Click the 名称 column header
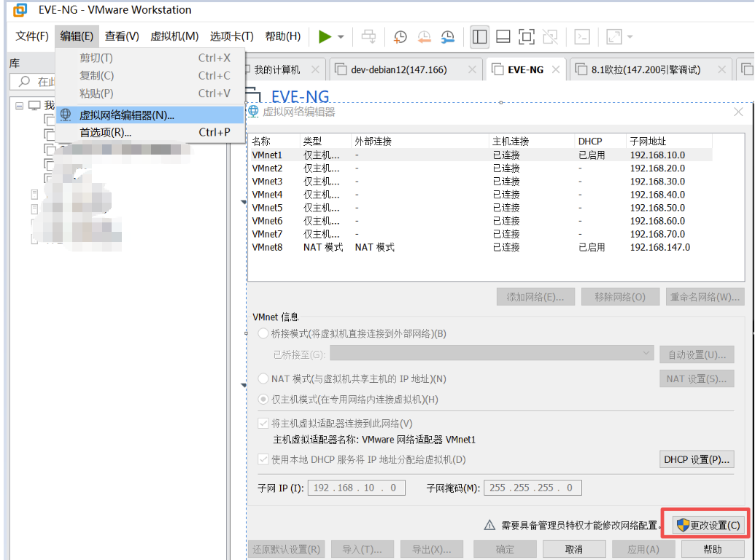 point(274,141)
